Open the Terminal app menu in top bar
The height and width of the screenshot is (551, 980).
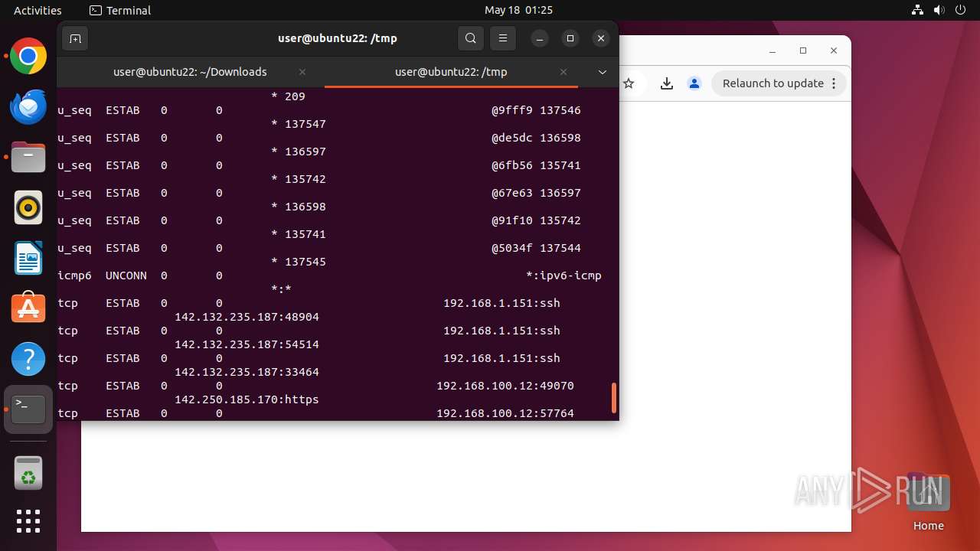[120, 10]
